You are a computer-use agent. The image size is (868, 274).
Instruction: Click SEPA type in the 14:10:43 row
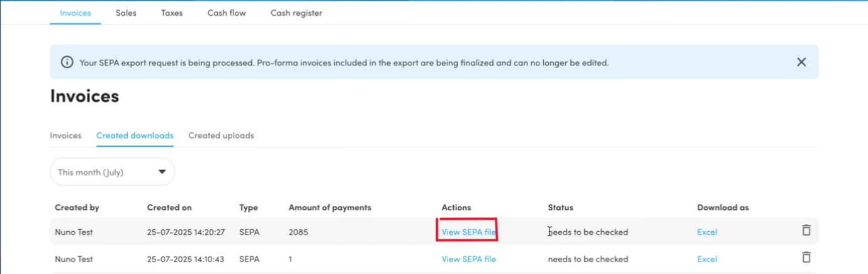click(249, 260)
